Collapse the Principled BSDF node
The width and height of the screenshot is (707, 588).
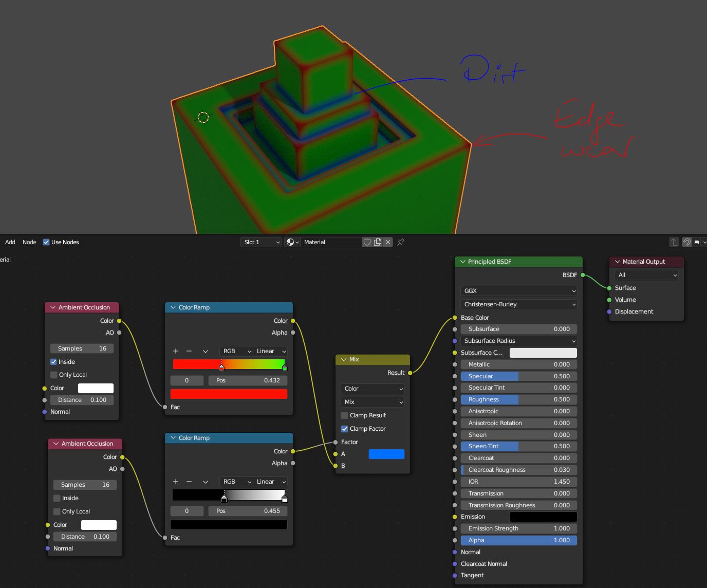pos(462,262)
